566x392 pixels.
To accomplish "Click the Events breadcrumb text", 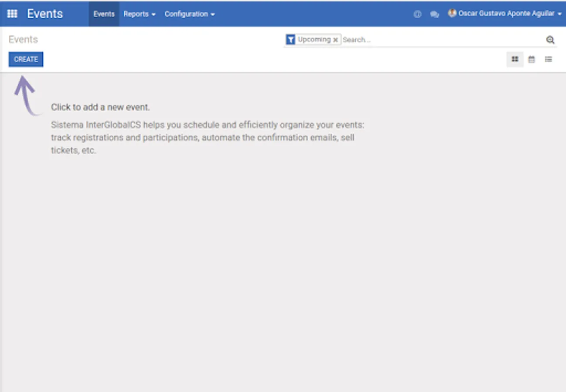I will (23, 40).
